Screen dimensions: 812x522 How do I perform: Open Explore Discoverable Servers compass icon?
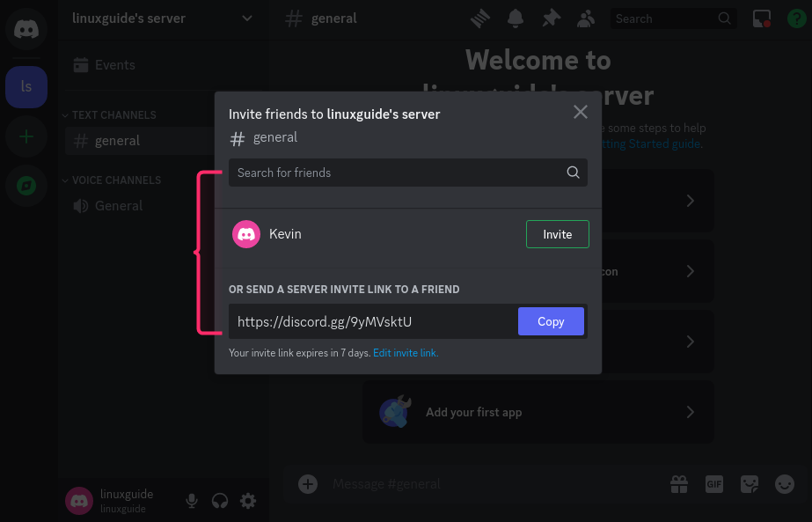[x=26, y=186]
